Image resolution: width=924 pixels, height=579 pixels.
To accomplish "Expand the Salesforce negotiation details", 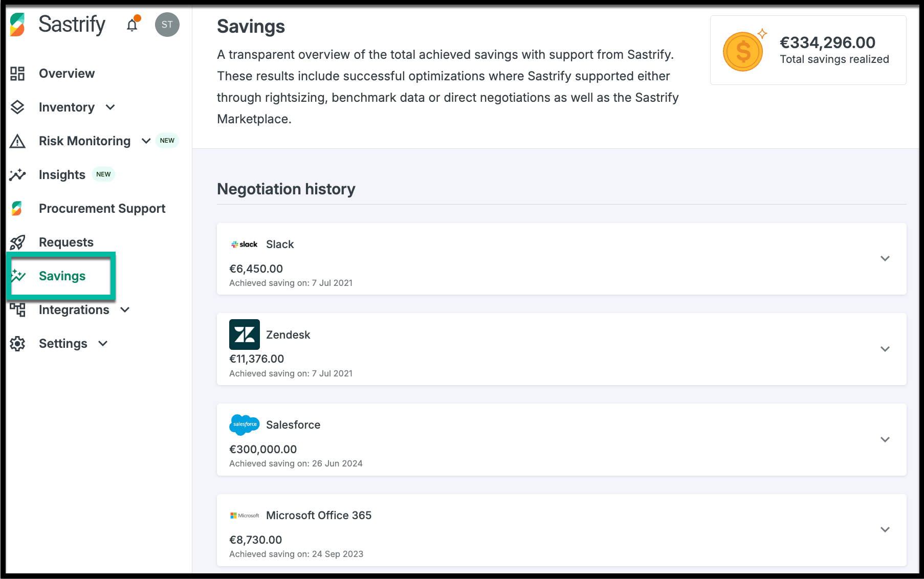I will coord(885,439).
